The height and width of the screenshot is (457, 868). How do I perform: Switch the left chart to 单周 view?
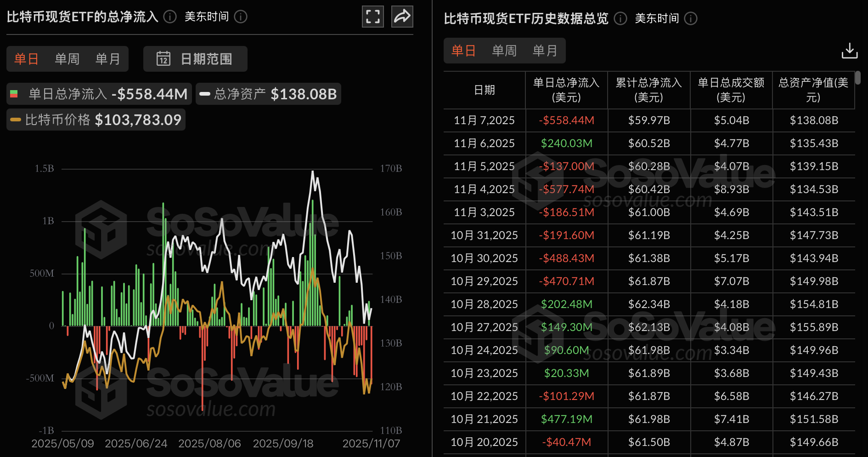coord(67,59)
